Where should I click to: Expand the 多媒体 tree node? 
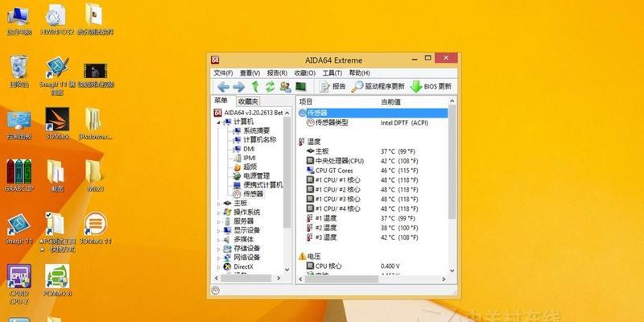click(x=218, y=239)
